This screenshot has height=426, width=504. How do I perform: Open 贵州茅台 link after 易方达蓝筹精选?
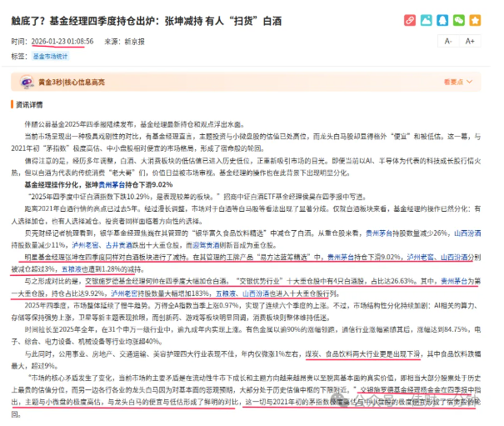(x=341, y=257)
